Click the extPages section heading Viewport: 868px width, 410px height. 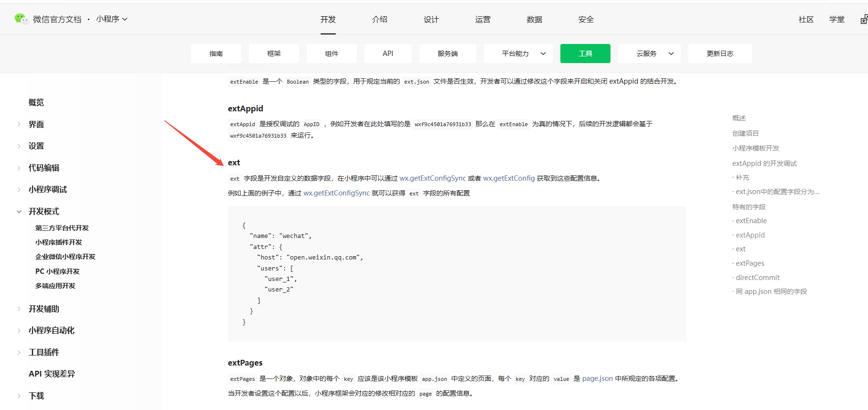pyautogui.click(x=245, y=363)
